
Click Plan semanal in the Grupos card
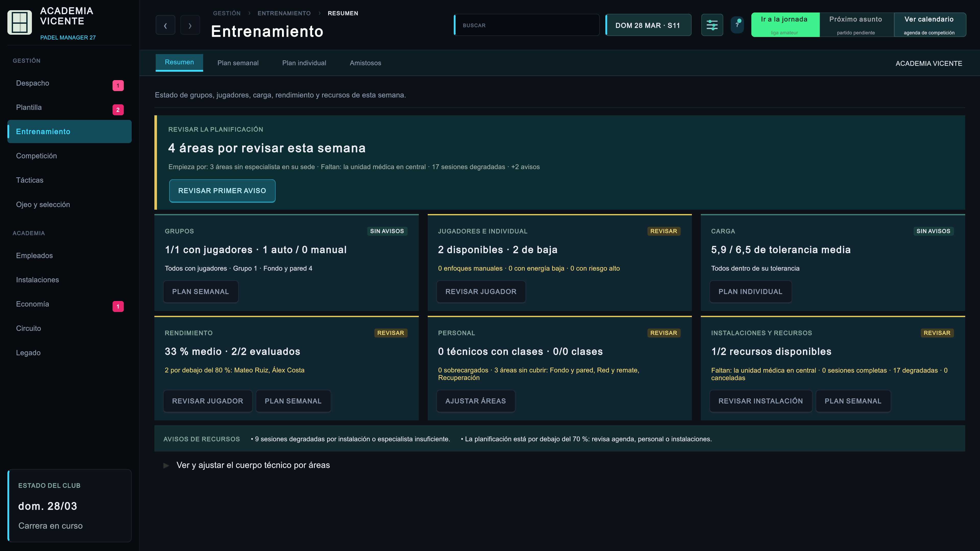[x=201, y=292]
